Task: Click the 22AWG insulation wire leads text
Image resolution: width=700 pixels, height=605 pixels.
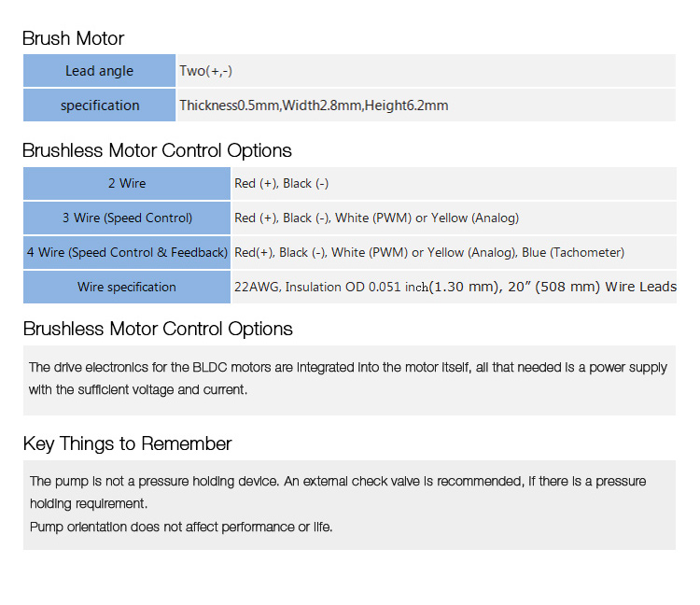Action: pos(454,287)
